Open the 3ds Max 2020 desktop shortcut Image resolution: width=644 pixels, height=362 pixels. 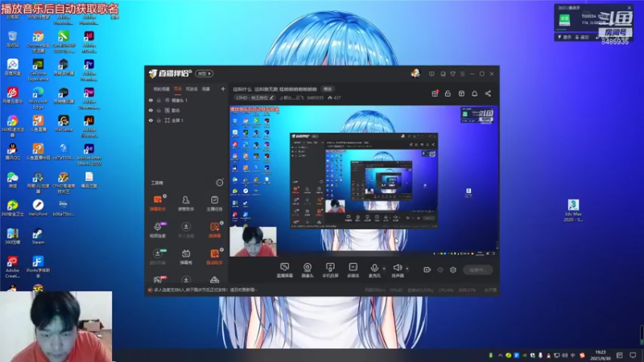point(573,211)
